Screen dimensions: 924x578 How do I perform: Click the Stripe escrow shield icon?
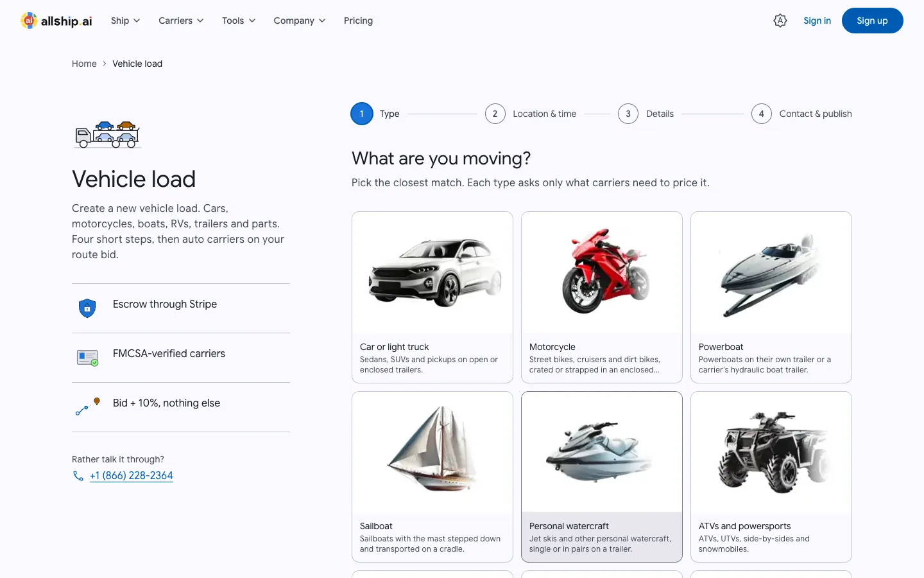[87, 308]
